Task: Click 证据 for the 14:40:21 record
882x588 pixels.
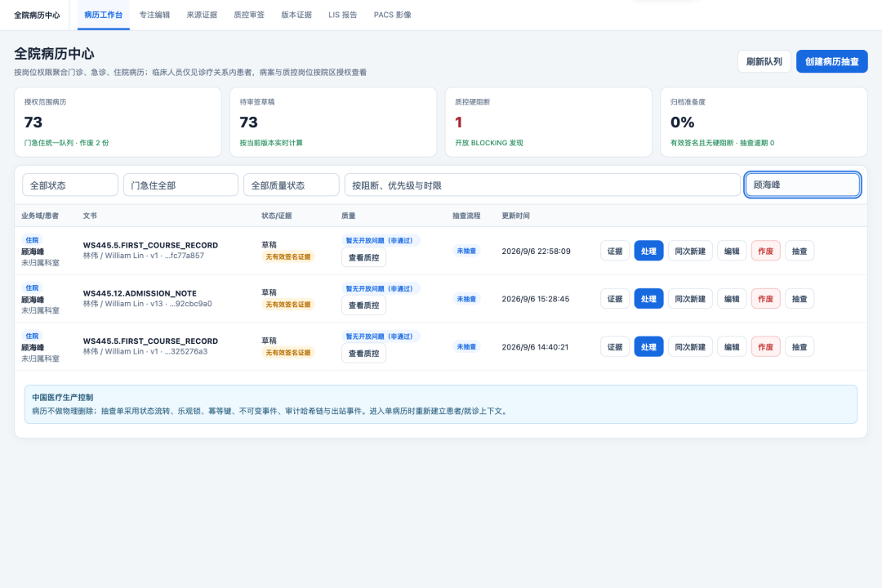Action: pos(615,347)
